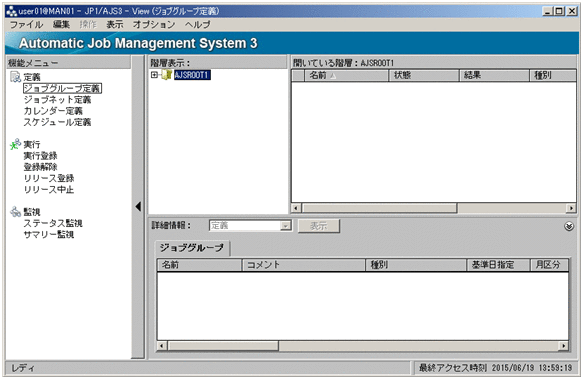Click ジョブグループ table horizontal scrollbar thumb
Viewport: 585px width, 381px height.
click(x=223, y=346)
